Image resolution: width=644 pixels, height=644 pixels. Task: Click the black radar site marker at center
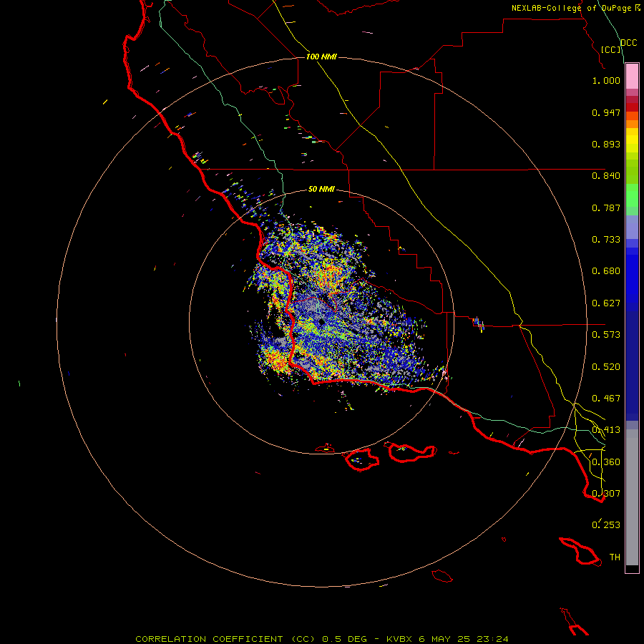(322, 323)
